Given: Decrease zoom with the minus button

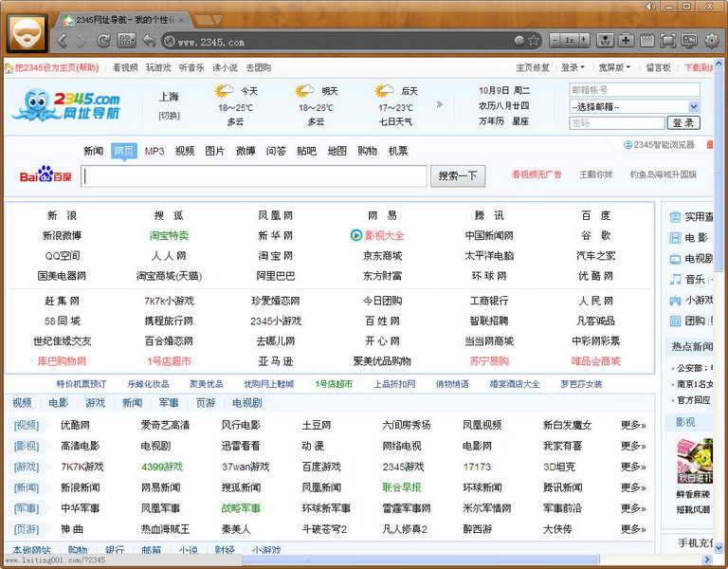Looking at the screenshot, I should click(x=555, y=41).
